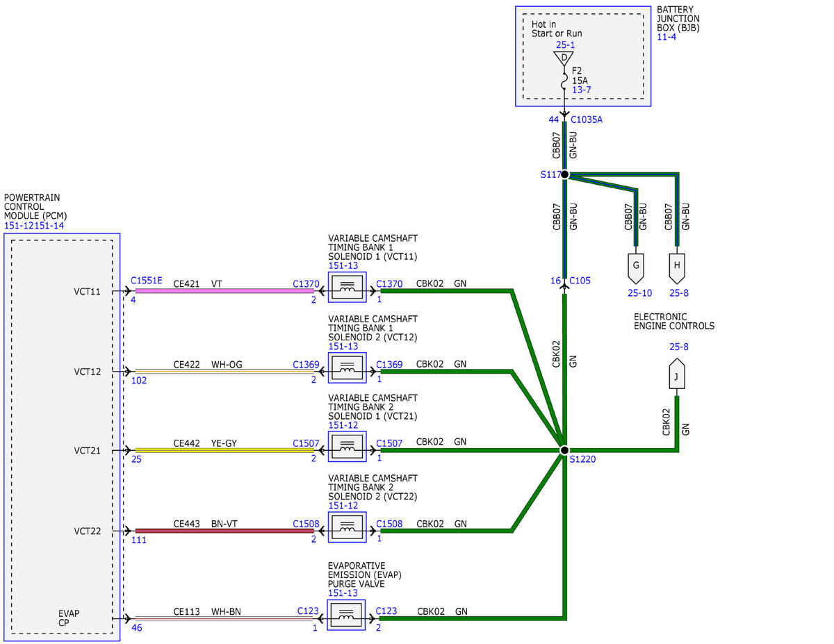834x644 pixels.
Task: Click the VCT12 solenoid coil symbol
Action: tap(347, 367)
